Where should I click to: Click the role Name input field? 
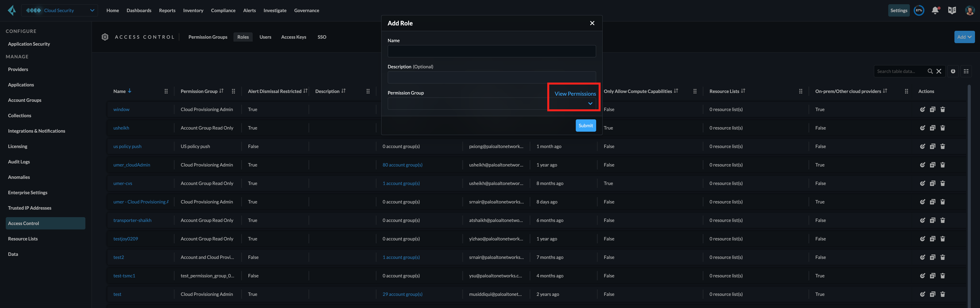(x=492, y=51)
